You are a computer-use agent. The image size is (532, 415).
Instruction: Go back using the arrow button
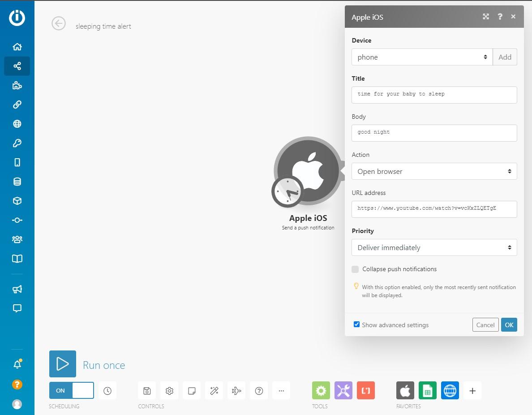(58, 23)
